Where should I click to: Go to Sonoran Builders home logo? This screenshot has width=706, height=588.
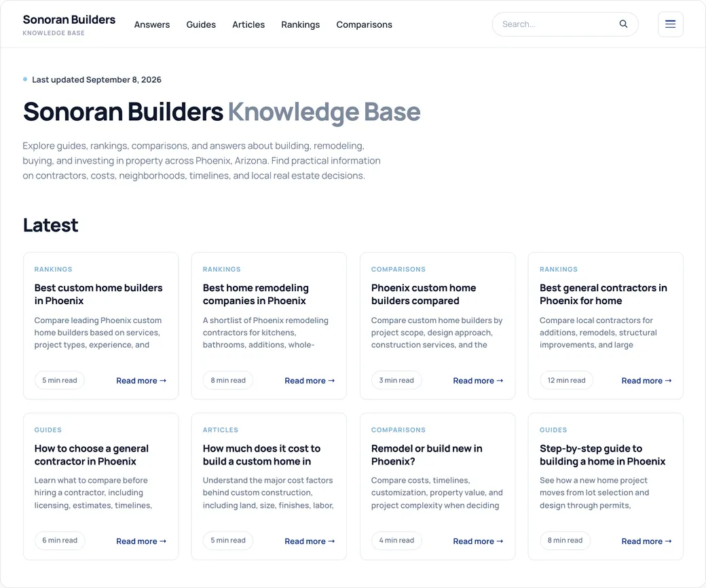(69, 24)
